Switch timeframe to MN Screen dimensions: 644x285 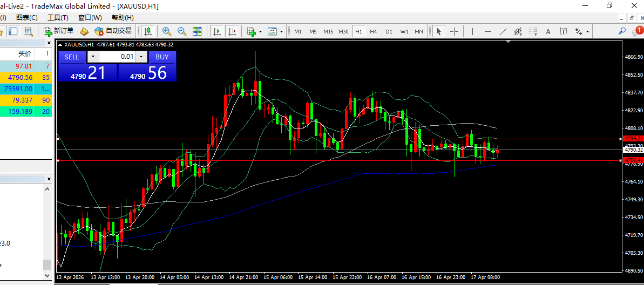(x=419, y=31)
